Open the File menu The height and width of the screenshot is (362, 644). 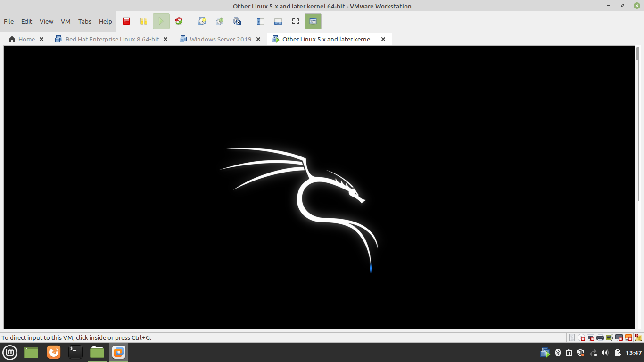pyautogui.click(x=9, y=21)
